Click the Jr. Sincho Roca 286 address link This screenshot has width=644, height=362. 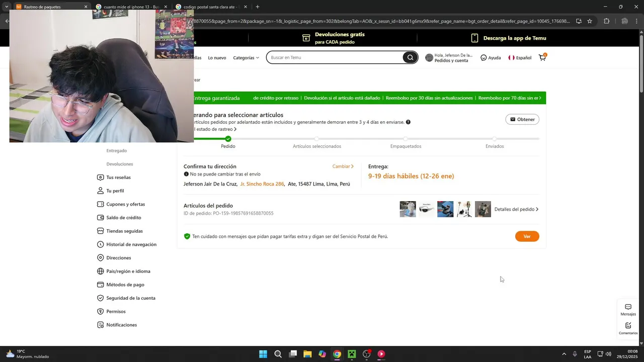pos(262,184)
